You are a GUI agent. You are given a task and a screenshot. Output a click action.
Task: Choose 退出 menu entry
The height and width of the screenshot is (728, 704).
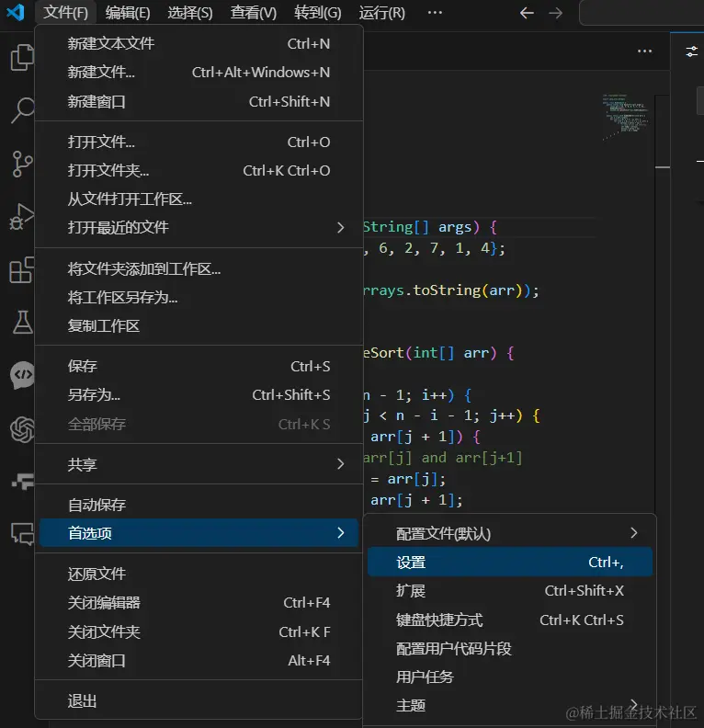point(199,701)
